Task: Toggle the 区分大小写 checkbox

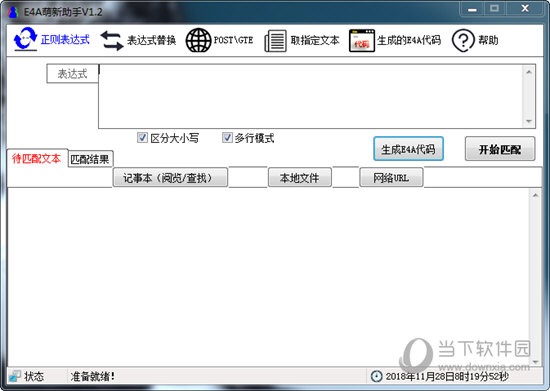Action: coord(142,137)
